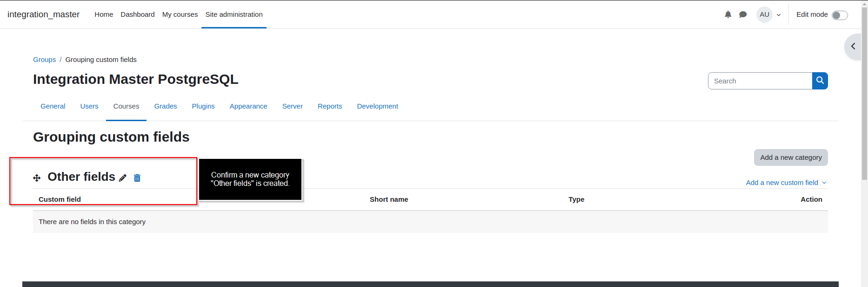This screenshot has width=868, height=287.
Task: Open Home in the top navigation
Action: pos(104,14)
